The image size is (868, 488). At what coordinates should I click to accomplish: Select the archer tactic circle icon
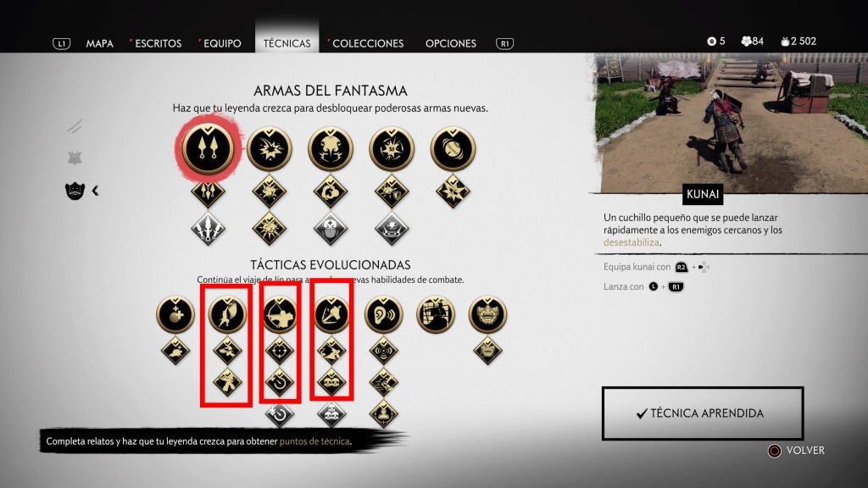pyautogui.click(x=280, y=314)
